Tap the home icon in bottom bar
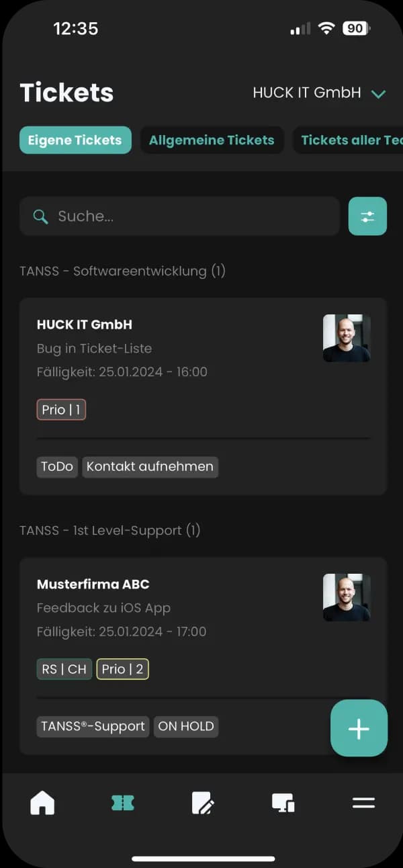The image size is (403, 868). click(x=42, y=803)
